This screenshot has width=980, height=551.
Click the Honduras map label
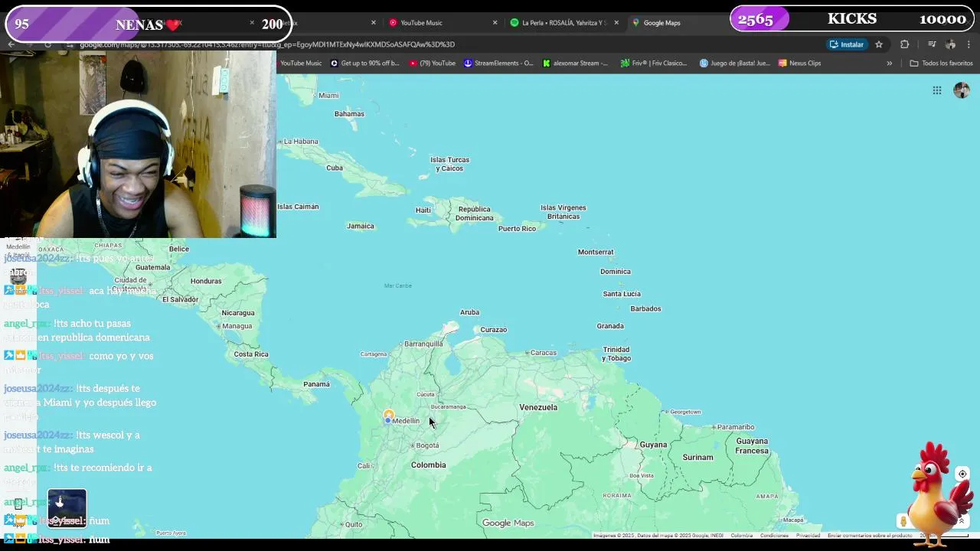click(206, 281)
